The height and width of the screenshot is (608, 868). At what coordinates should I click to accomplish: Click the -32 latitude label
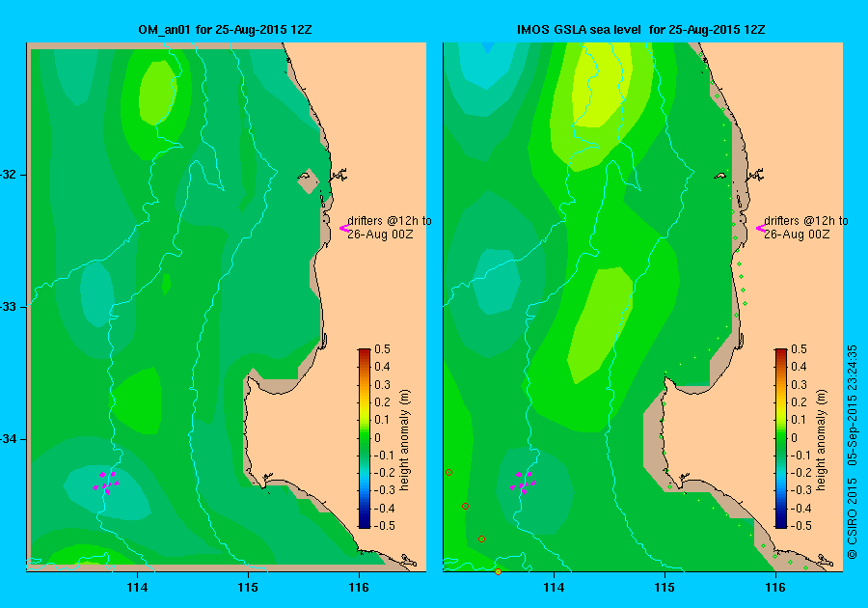coord(9,175)
